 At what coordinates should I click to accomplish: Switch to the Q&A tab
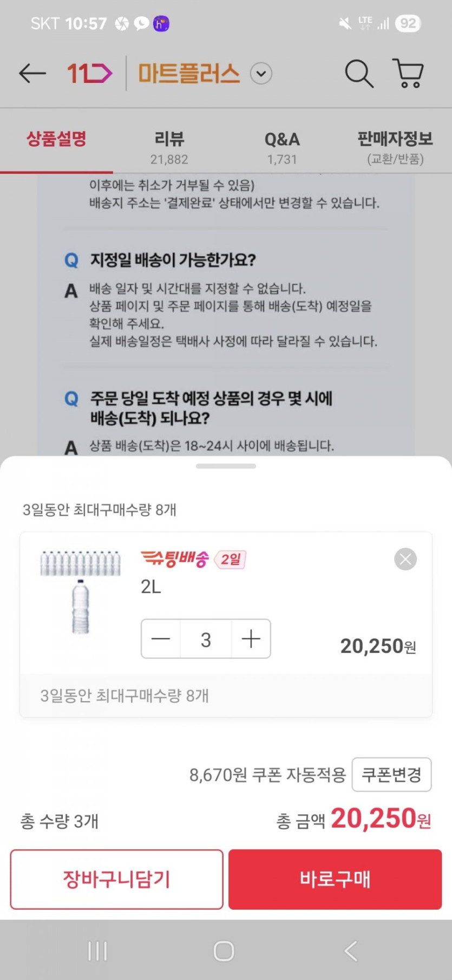pyautogui.click(x=281, y=146)
